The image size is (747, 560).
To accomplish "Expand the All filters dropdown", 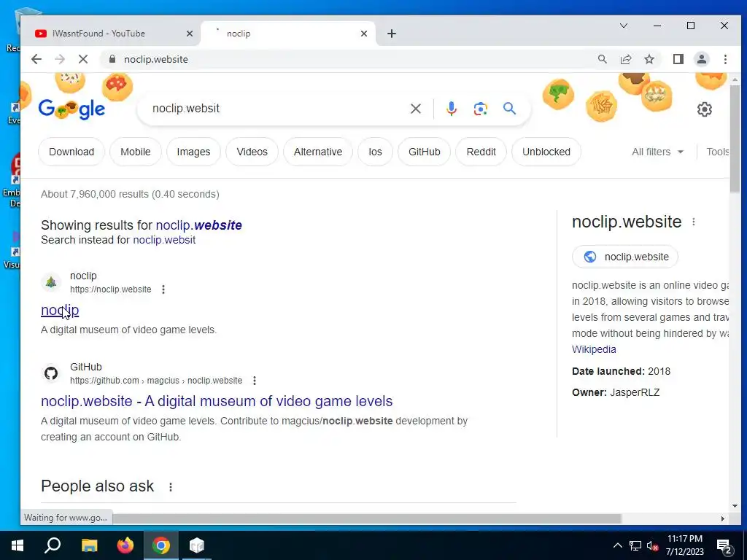I will pyautogui.click(x=657, y=152).
